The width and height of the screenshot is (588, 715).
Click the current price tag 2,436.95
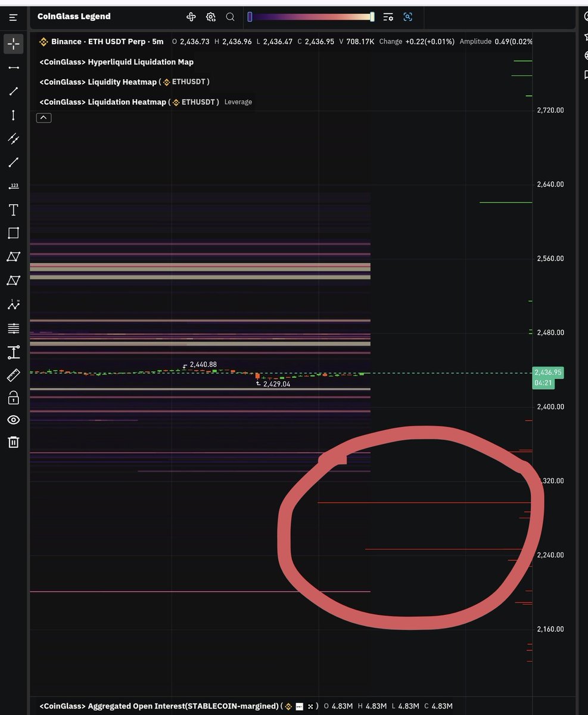[548, 372]
